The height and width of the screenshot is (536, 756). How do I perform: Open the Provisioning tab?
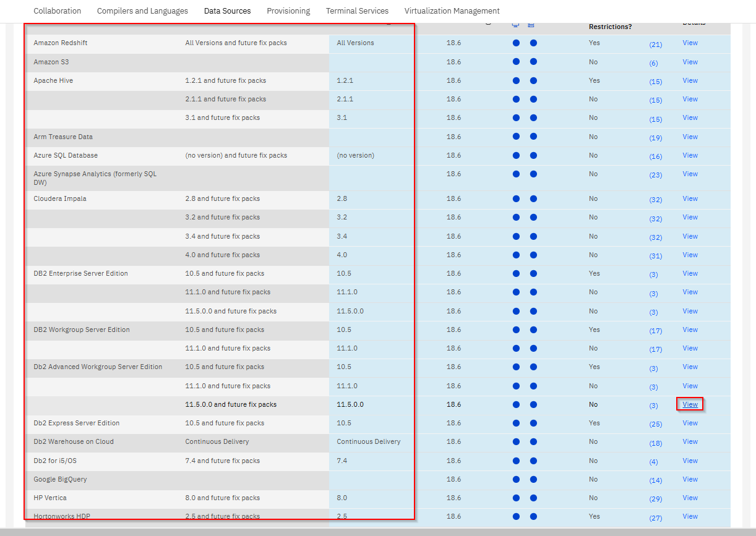[288, 11]
